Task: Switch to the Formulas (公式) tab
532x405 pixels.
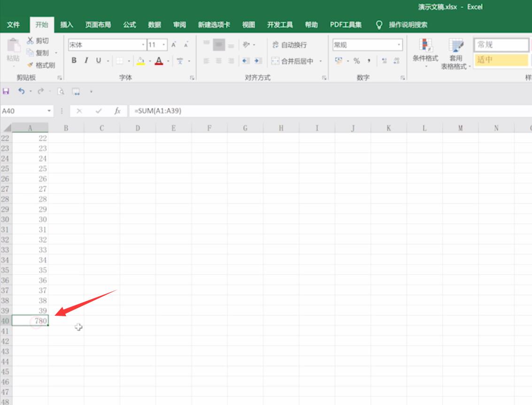Action: pyautogui.click(x=130, y=24)
